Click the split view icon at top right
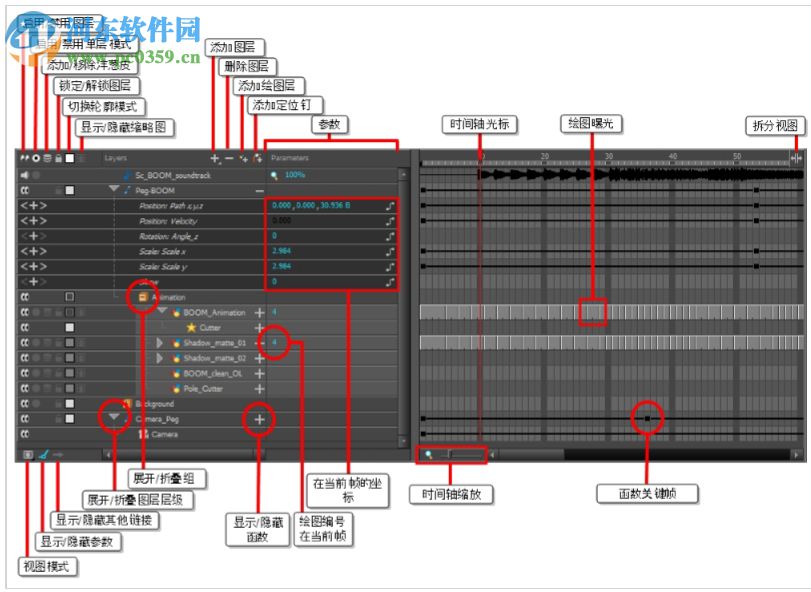This screenshot has height=592, width=811. point(797,158)
